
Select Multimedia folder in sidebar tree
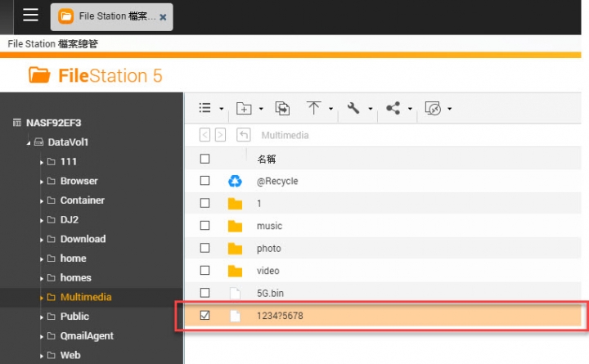coord(86,297)
